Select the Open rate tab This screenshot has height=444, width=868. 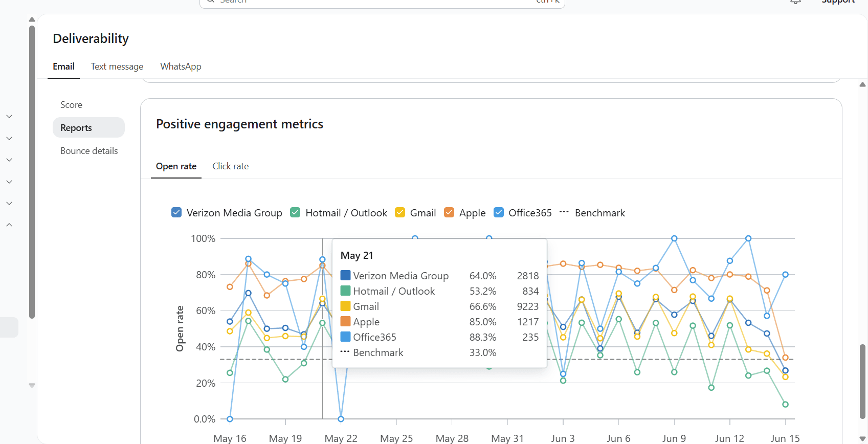point(176,166)
